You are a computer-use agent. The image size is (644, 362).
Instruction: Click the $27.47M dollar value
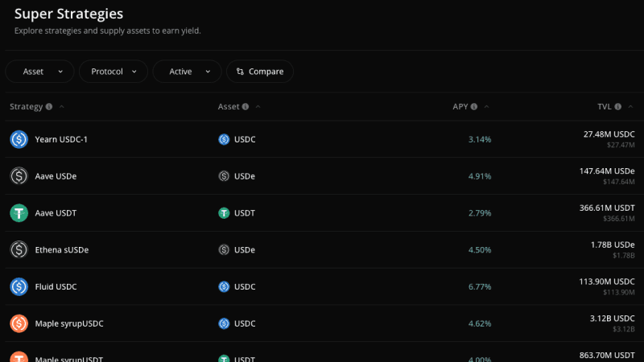pyautogui.click(x=621, y=145)
